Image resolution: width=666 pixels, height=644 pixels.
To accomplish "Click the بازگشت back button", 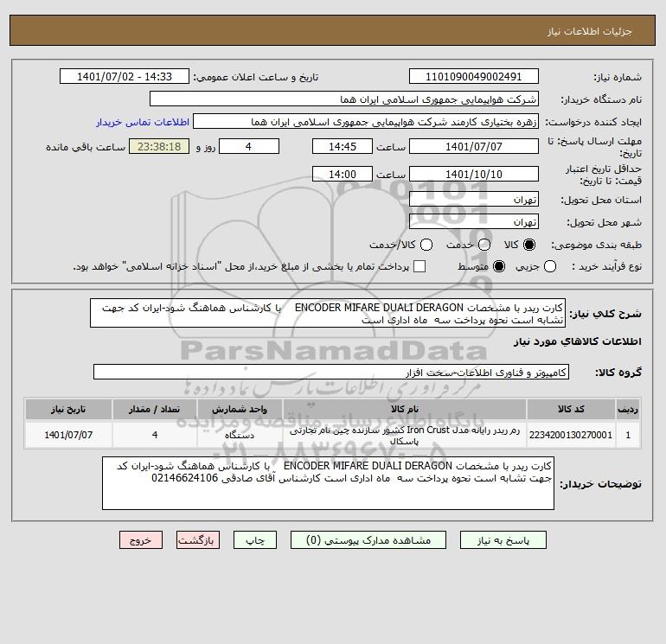I will [198, 540].
